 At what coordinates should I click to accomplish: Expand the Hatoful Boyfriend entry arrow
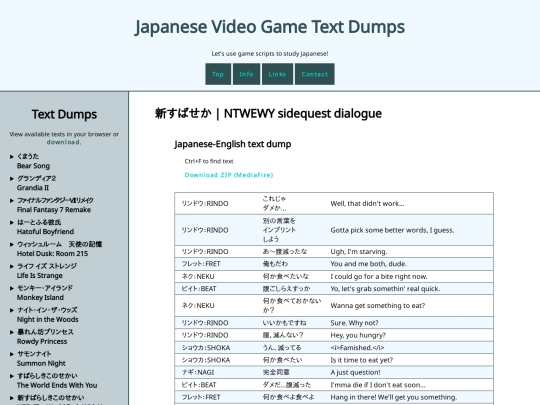pos(12,222)
